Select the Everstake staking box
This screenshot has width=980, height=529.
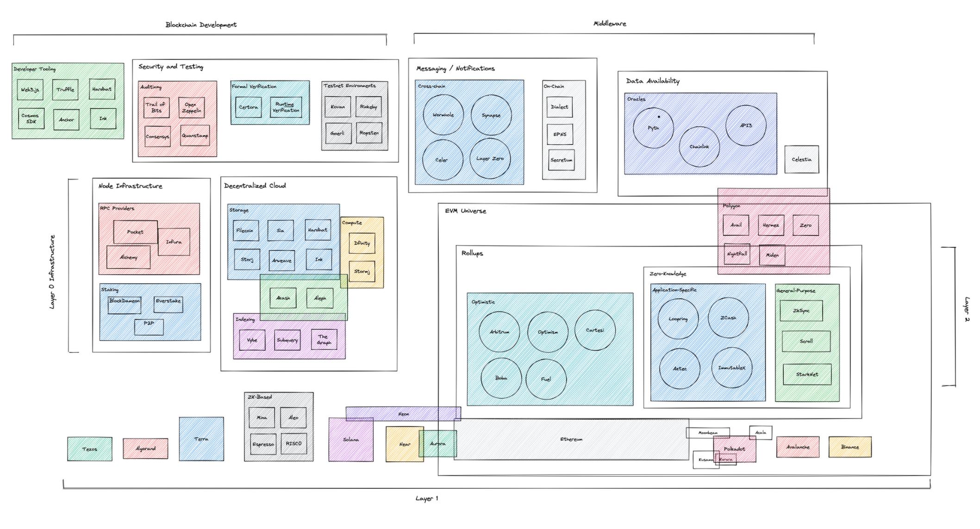168,305
